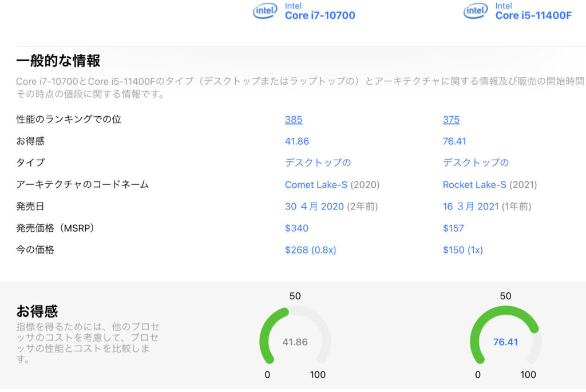Click the gauge reading 76.41
This screenshot has height=392, width=586.
tap(505, 342)
